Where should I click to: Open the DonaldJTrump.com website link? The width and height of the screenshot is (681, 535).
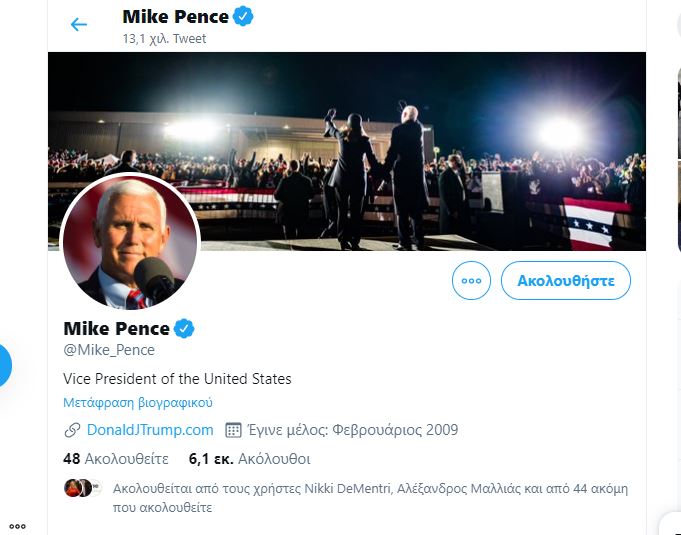[150, 430]
